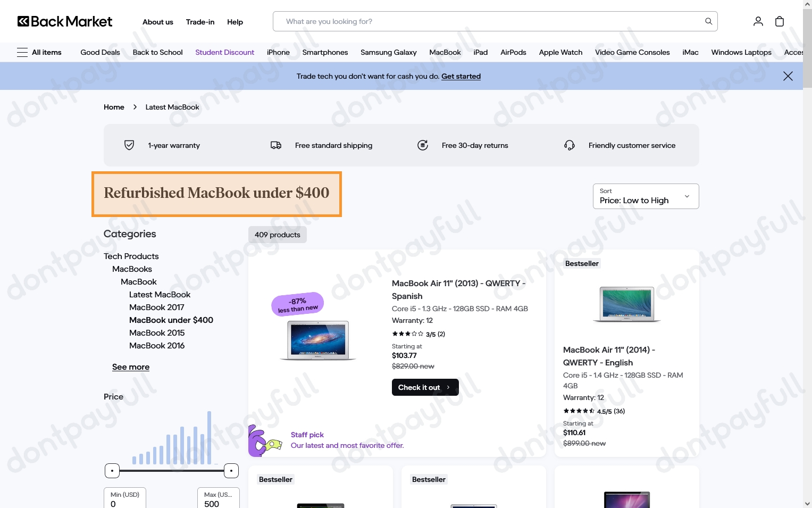
Task: Click the Min (USD) price field
Action: click(x=125, y=498)
